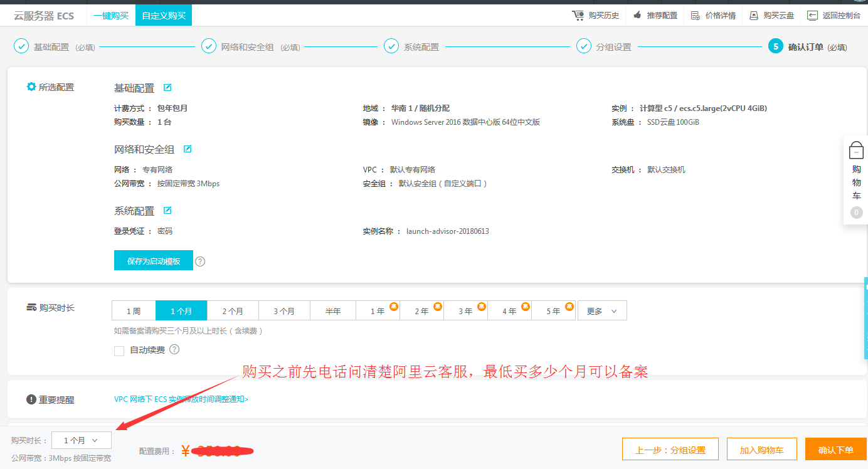
Task: Go to step 基础配置 in progress bar
Action: pyautogui.click(x=51, y=47)
